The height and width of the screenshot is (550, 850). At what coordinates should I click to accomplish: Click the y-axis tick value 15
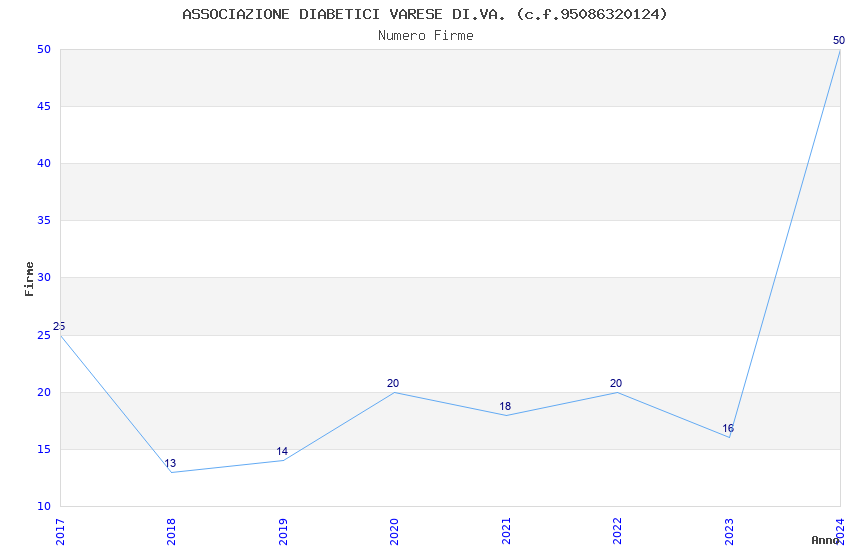[44, 449]
